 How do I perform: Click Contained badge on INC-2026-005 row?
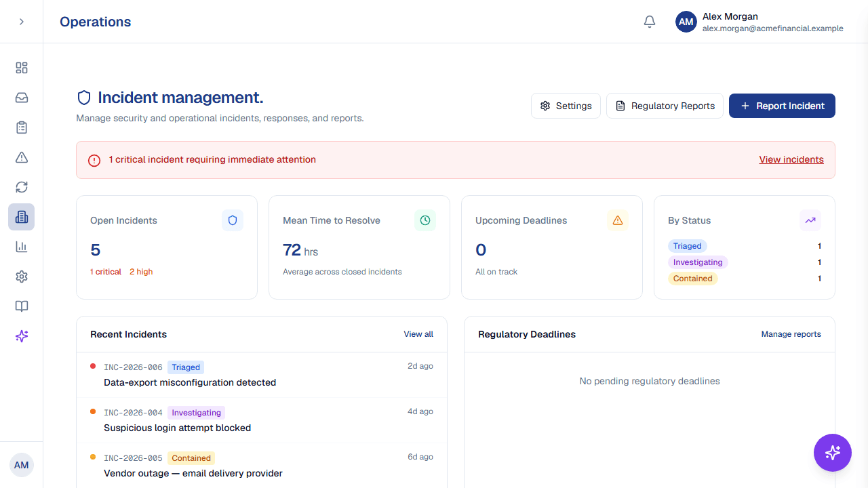191,458
